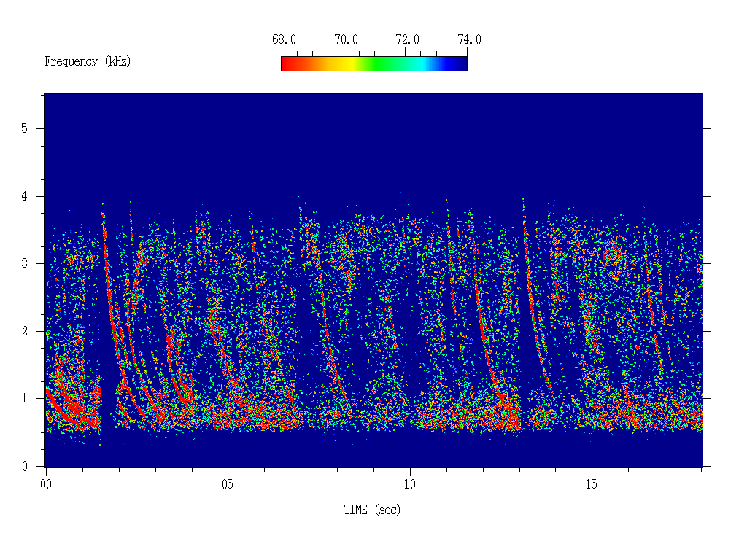Click the 3 kHz frequency axis label
The image size is (747, 560).
click(25, 264)
